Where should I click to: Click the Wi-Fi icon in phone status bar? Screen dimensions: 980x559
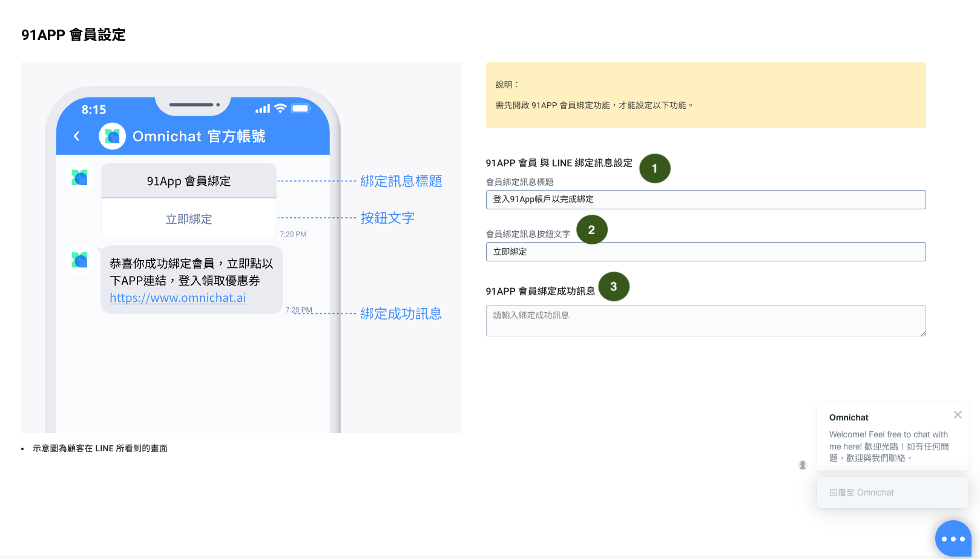(280, 108)
